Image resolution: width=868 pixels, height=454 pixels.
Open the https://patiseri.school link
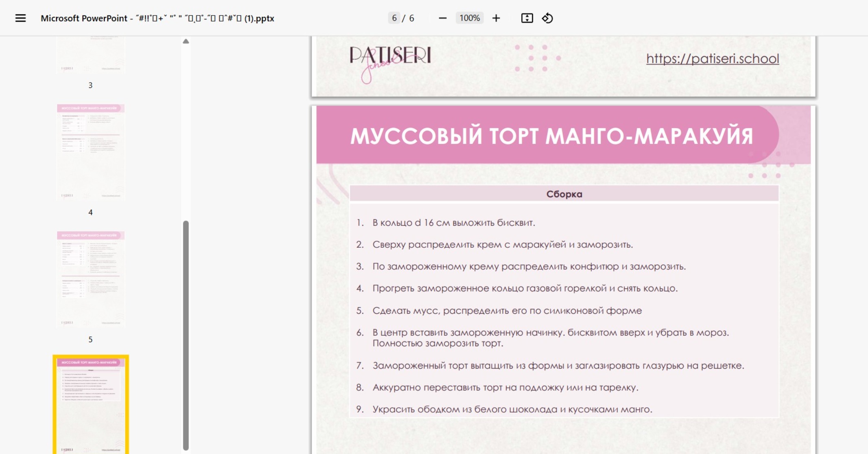(x=713, y=59)
